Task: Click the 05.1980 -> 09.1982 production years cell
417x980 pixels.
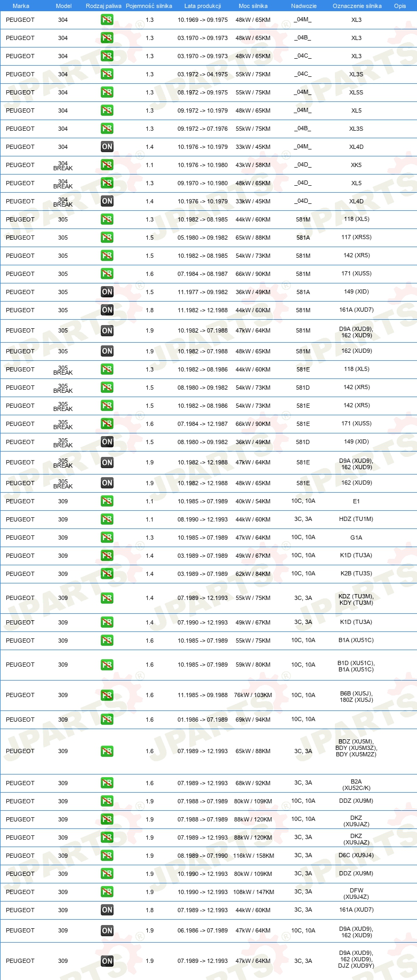Action: 203,238
